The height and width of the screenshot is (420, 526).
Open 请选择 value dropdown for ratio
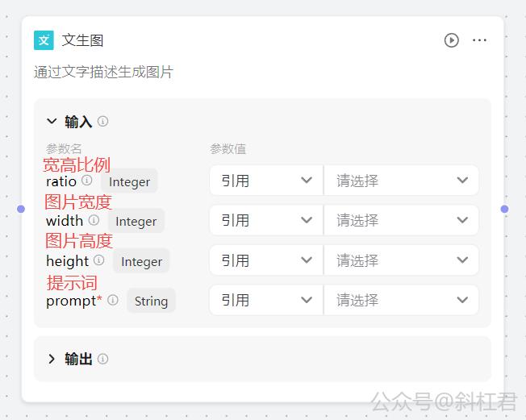click(401, 181)
